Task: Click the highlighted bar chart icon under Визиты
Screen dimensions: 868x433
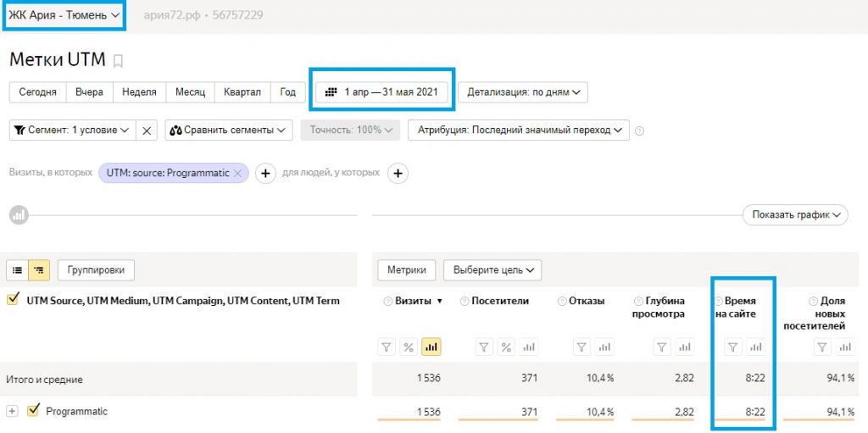Action: click(431, 347)
